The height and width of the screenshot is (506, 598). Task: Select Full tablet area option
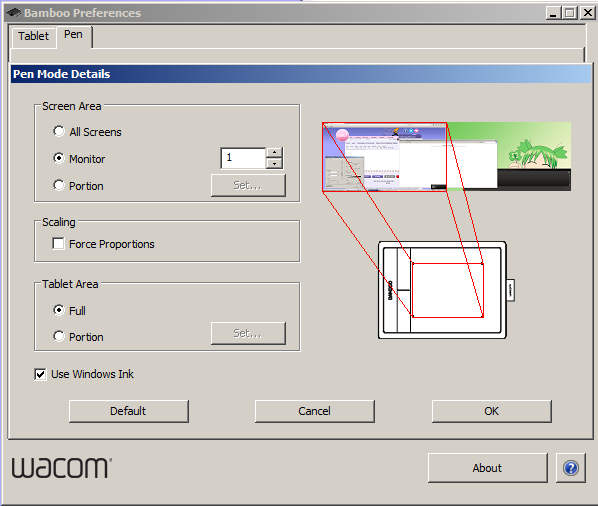(59, 310)
